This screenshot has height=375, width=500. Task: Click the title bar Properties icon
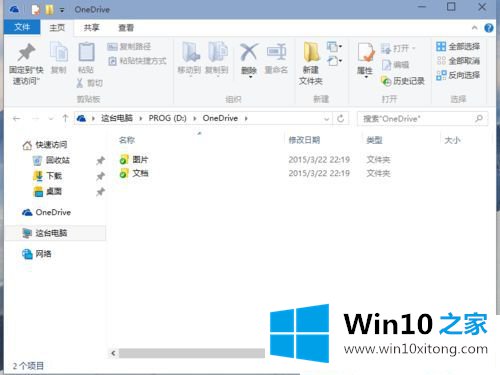coord(36,10)
